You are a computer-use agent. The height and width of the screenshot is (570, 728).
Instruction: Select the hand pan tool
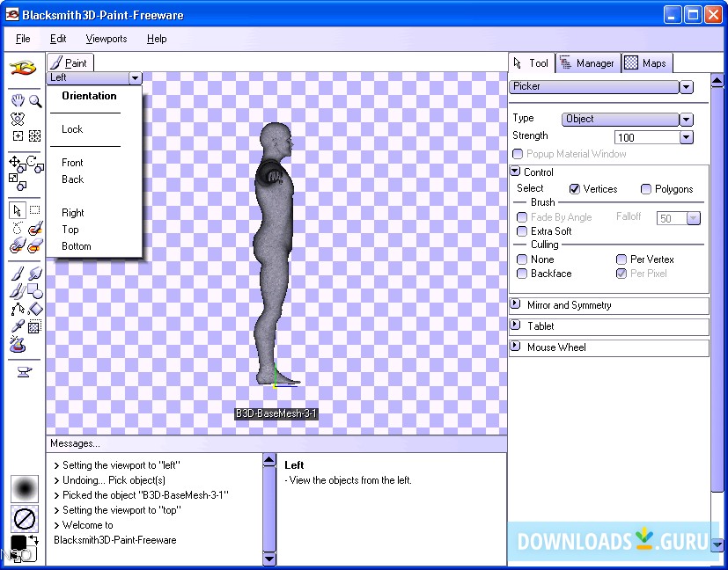click(17, 101)
